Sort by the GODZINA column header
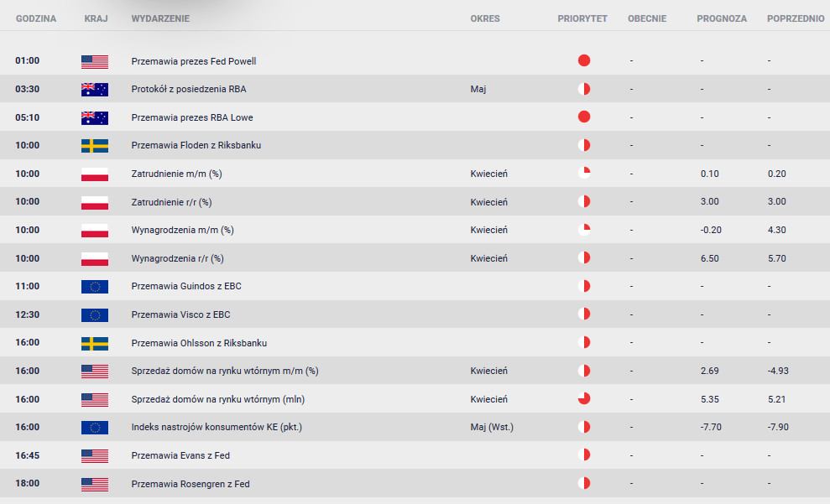Image resolution: width=830 pixels, height=504 pixels. 36,18
